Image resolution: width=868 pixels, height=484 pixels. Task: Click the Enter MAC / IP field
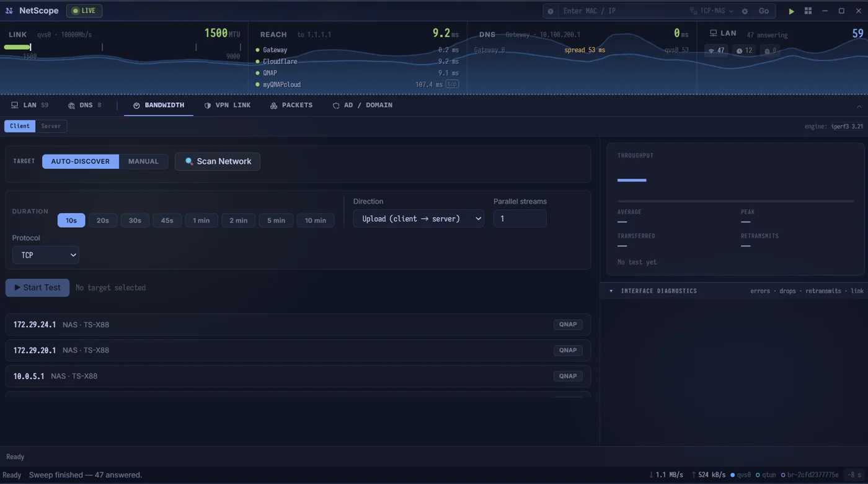point(623,11)
